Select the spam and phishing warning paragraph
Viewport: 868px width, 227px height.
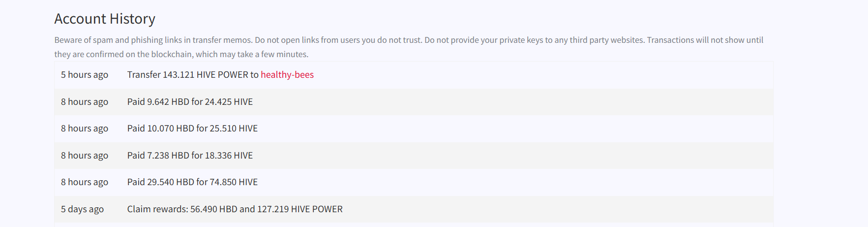(409, 47)
